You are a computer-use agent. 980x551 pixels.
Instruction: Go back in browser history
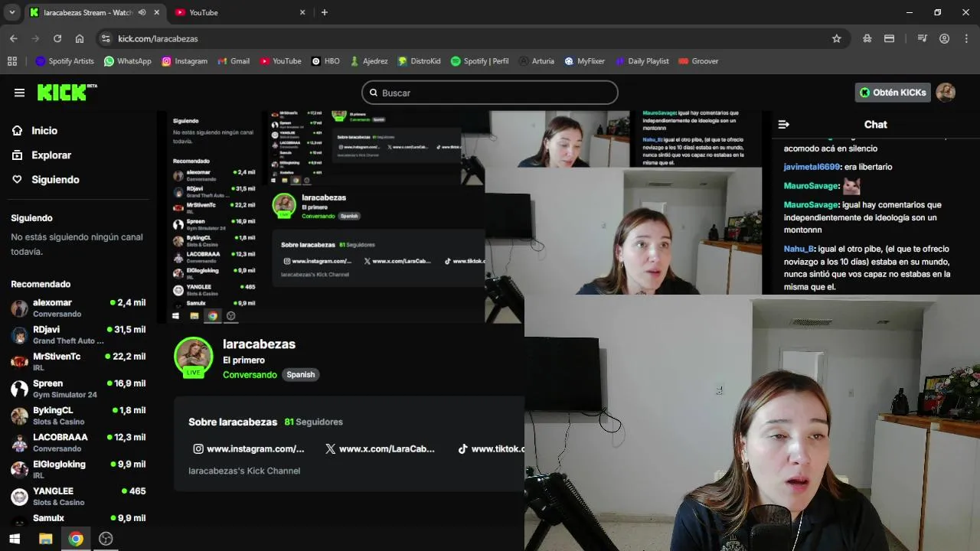(14, 38)
